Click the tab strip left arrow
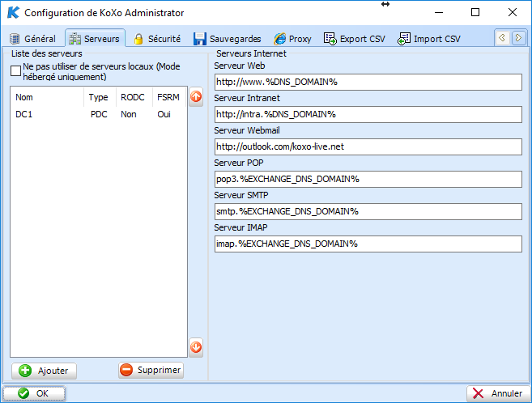 pos(503,37)
